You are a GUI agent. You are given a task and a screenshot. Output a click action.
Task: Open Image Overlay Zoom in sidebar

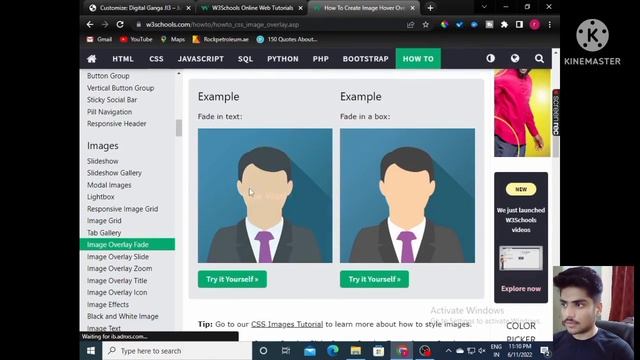tap(120, 269)
